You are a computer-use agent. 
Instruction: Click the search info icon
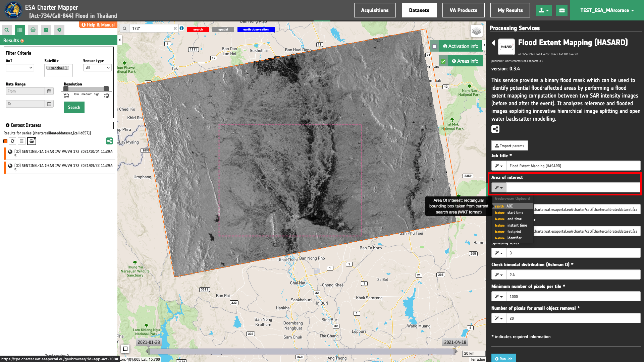181,28
